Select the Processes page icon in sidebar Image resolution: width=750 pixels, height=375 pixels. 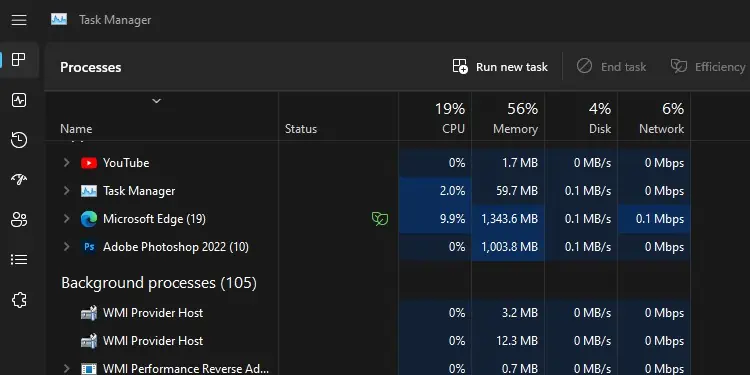coord(19,60)
